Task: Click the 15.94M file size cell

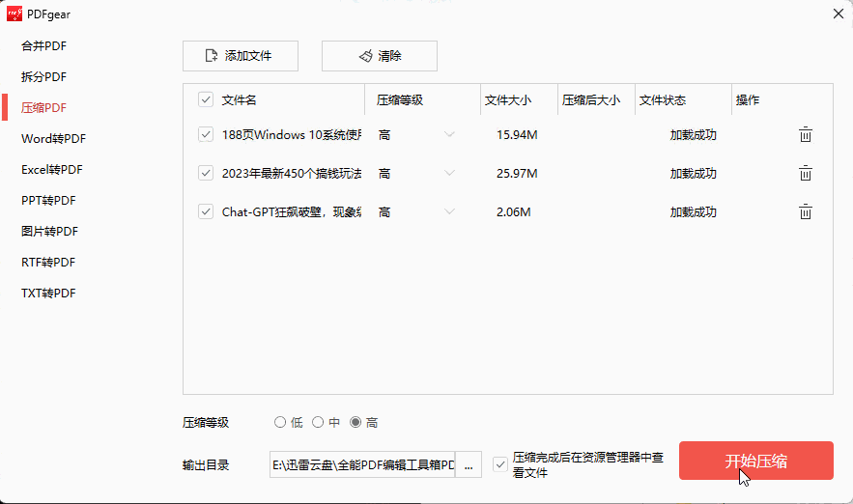Action: (x=517, y=135)
